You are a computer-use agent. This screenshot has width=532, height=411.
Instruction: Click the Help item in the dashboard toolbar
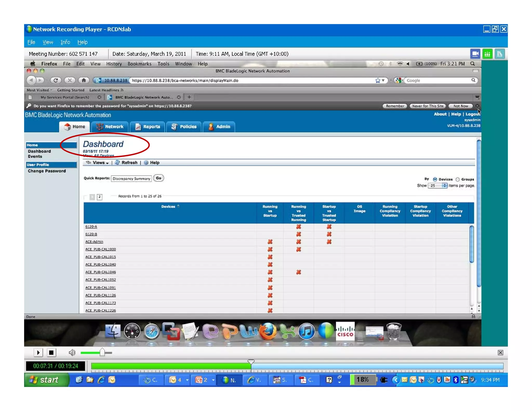152,163
